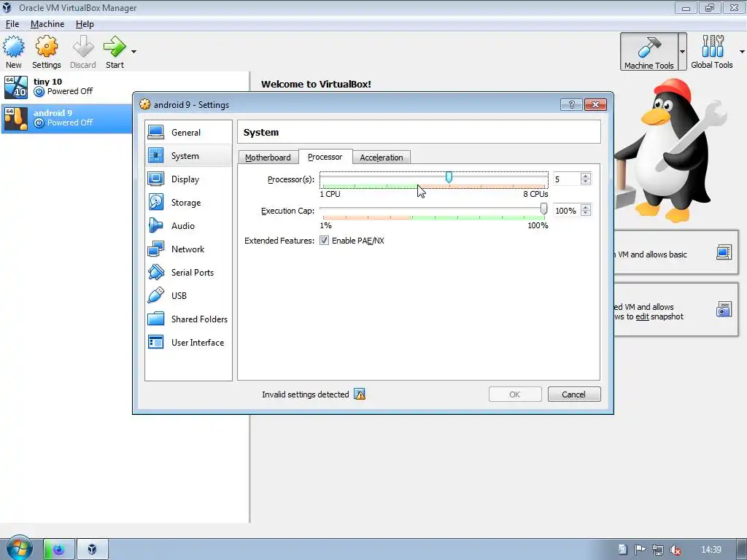
Task: Switch to the Acceleration tab
Action: tap(381, 157)
